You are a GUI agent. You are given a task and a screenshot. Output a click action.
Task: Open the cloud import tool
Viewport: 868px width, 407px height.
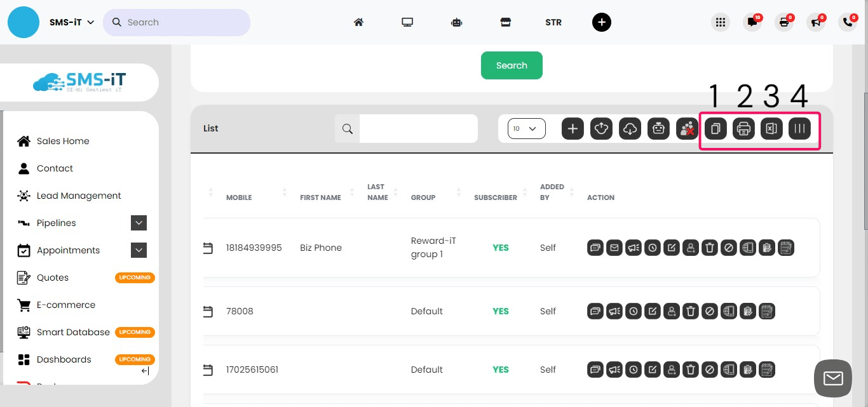pos(630,128)
